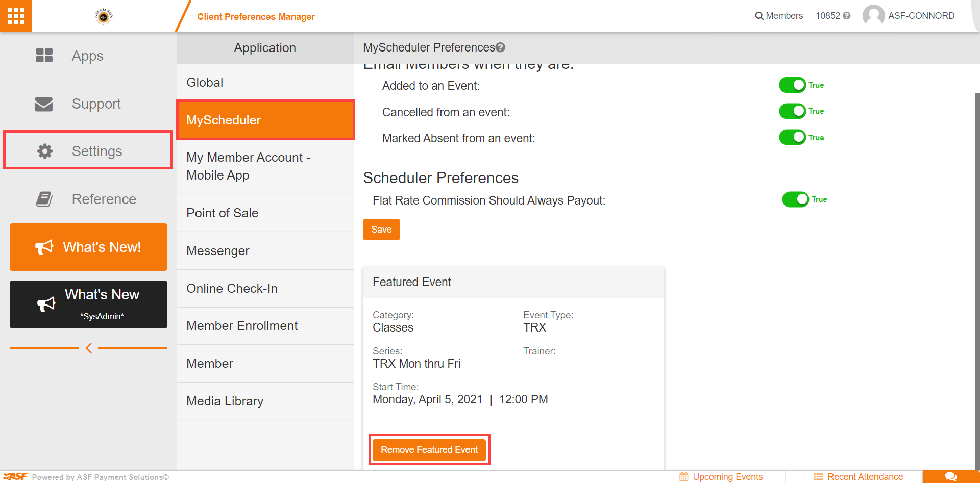Select Messenger preferences
Viewport: 980px width, 483px height.
tap(265, 251)
